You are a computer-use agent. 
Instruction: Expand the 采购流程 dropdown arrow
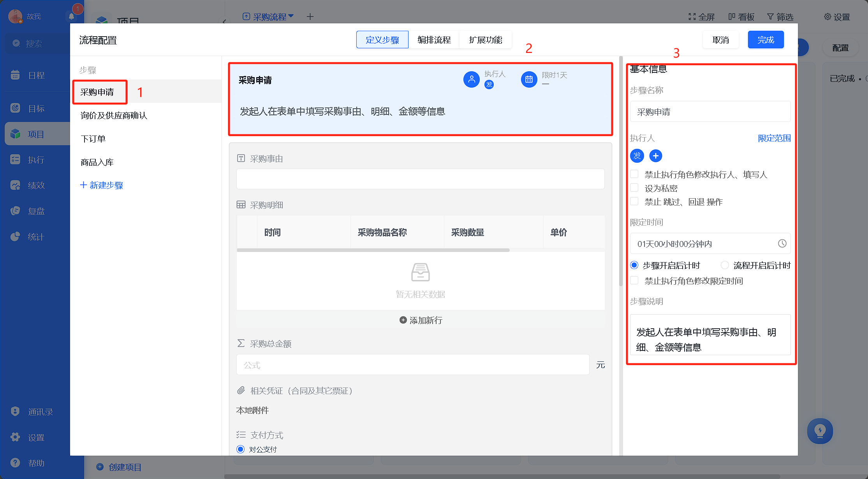coord(291,16)
